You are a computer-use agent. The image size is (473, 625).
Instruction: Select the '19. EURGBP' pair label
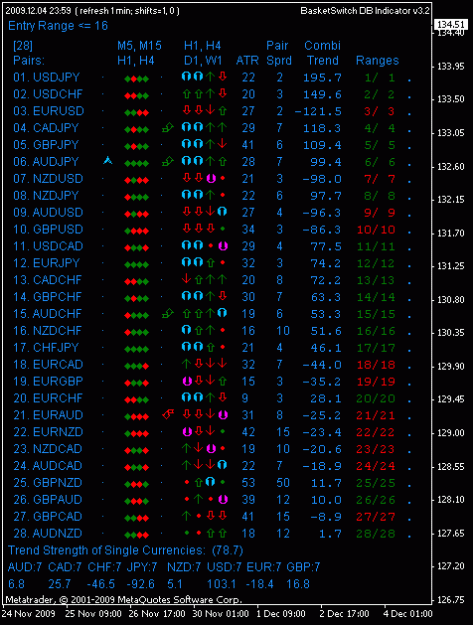(x=48, y=381)
